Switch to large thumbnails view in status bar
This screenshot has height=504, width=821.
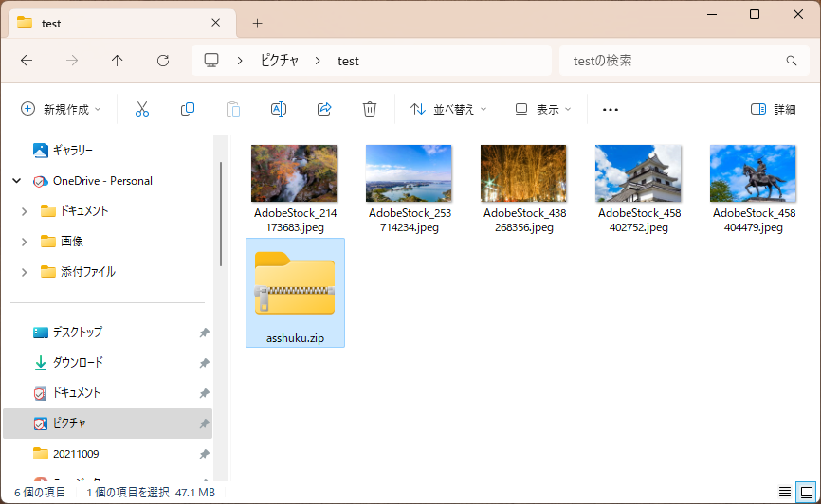(x=804, y=492)
